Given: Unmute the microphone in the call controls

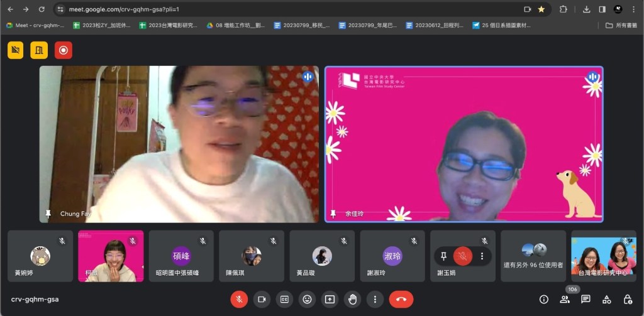Looking at the screenshot, I should click(x=239, y=300).
